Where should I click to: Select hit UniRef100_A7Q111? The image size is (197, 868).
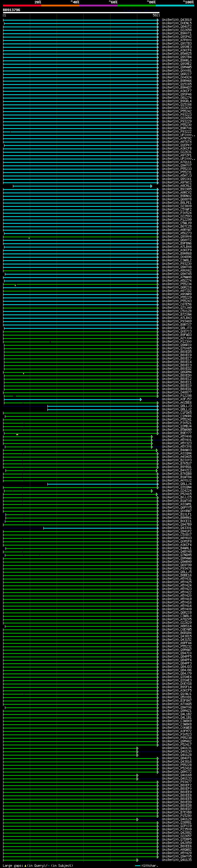(x=177, y=162)
